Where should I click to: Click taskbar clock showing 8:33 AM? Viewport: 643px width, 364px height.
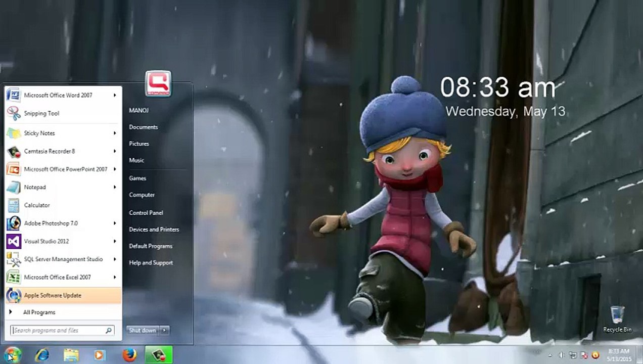click(619, 355)
